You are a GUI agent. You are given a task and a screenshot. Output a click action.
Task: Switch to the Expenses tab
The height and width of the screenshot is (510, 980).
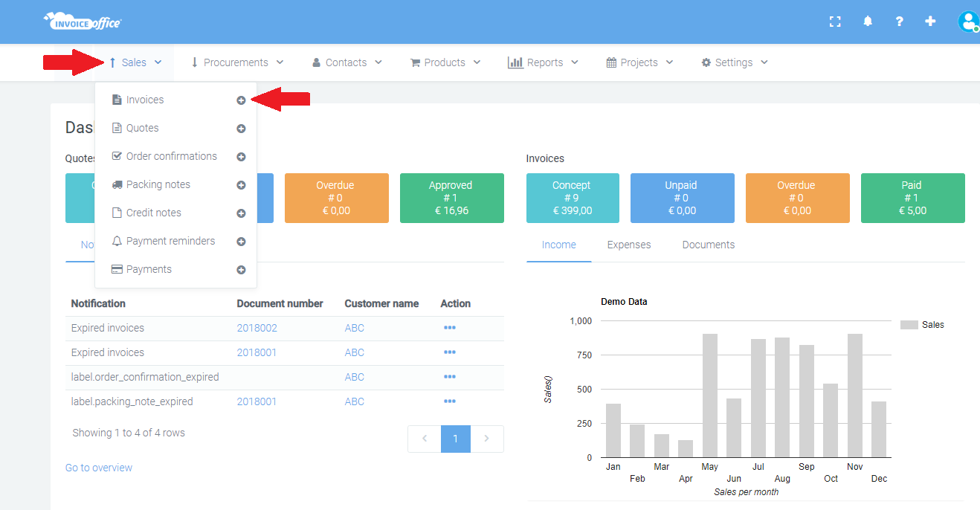pos(629,245)
